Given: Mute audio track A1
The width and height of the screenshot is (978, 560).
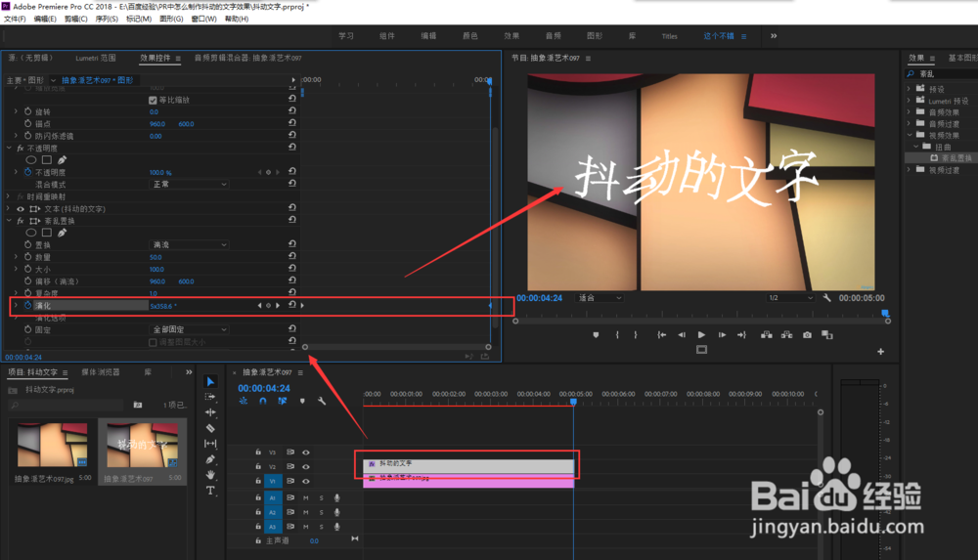Looking at the screenshot, I should [305, 497].
